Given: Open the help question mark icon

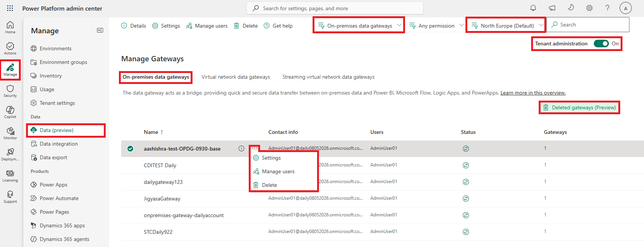Looking at the screenshot, I should tap(607, 8).
